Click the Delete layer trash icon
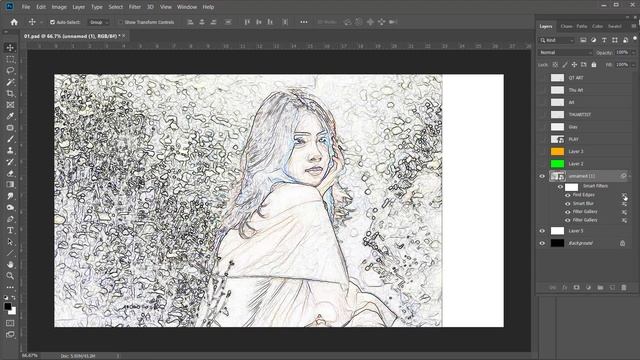Screen dimensions: 640x360 click(624, 288)
